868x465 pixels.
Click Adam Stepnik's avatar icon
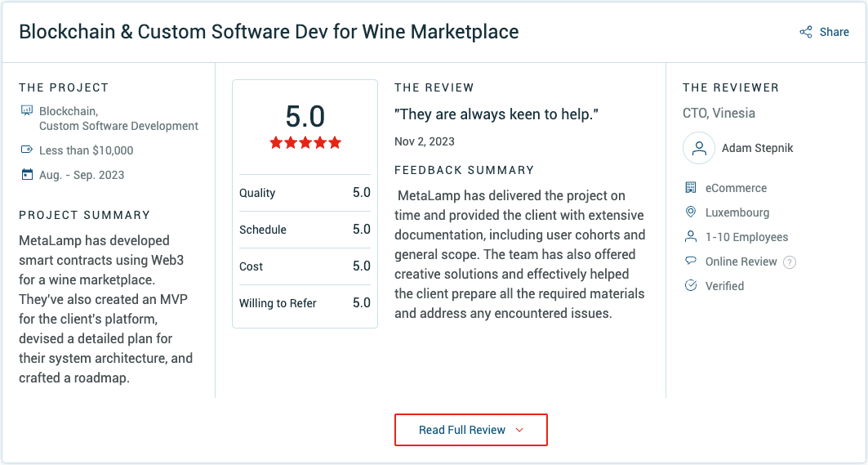click(698, 148)
